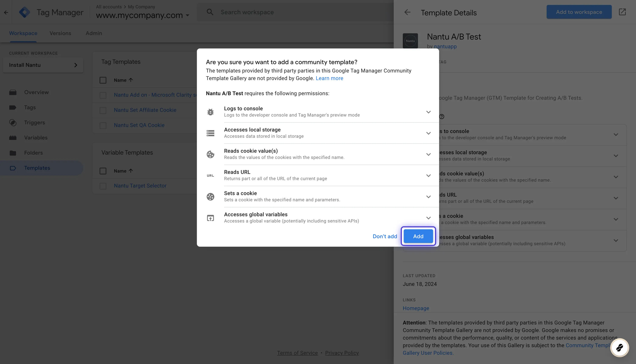Viewport: 636px width, 364px height.
Task: Click the Tag Manager logo icon
Action: pos(25,12)
